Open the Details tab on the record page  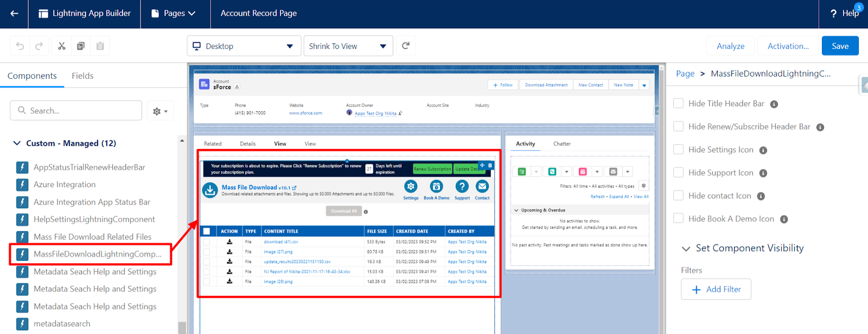(x=248, y=144)
